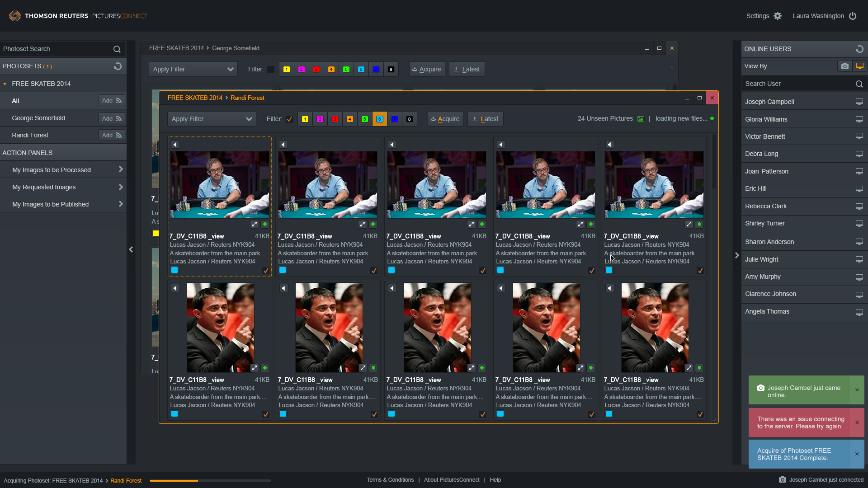Click Add button for George Somerfield
Viewport: 868px width, 488px height.
(112, 118)
